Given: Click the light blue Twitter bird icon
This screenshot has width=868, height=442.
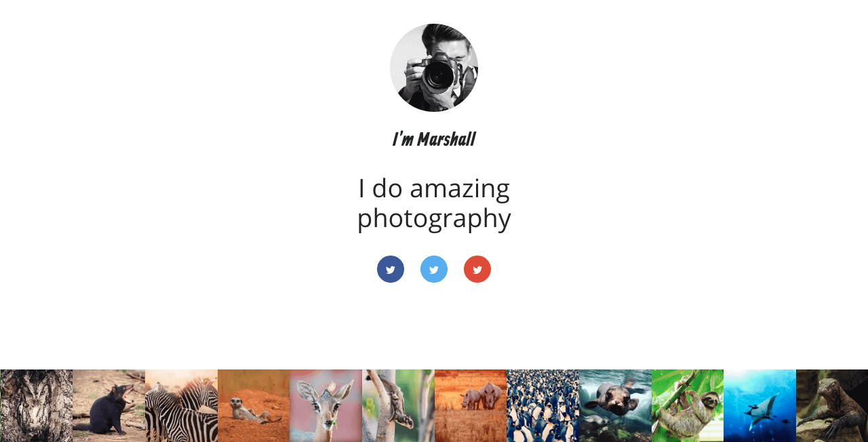Looking at the screenshot, I should (434, 269).
